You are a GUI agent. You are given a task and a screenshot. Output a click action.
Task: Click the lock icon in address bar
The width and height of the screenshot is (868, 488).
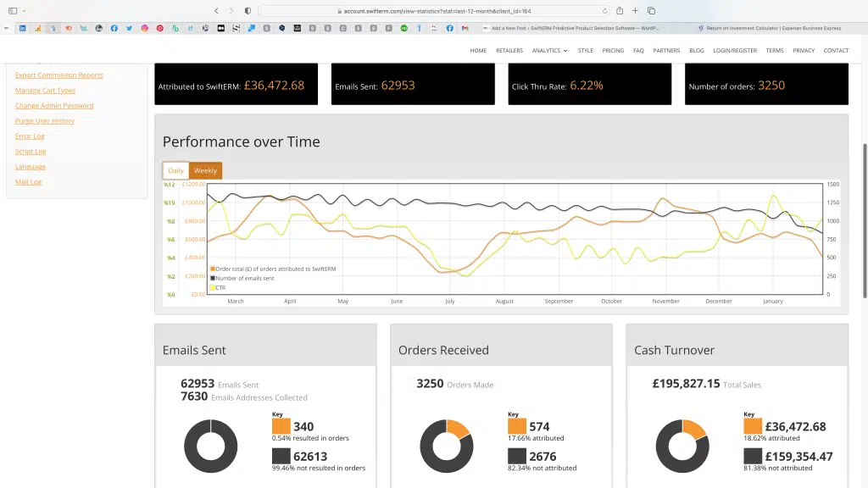339,11
